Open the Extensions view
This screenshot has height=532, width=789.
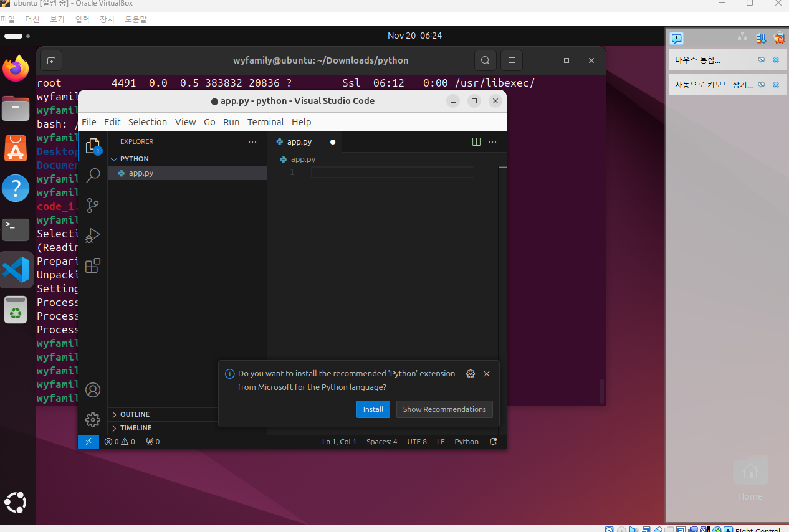click(93, 266)
